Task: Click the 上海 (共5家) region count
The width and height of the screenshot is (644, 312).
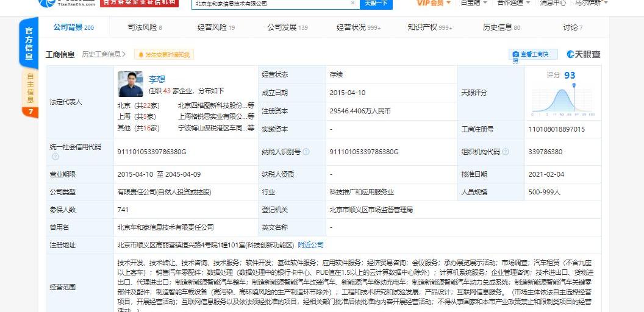Action: click(137, 116)
